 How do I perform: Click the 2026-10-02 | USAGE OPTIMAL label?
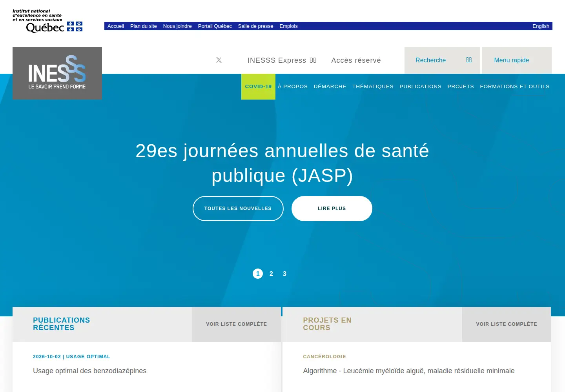(x=71, y=357)
